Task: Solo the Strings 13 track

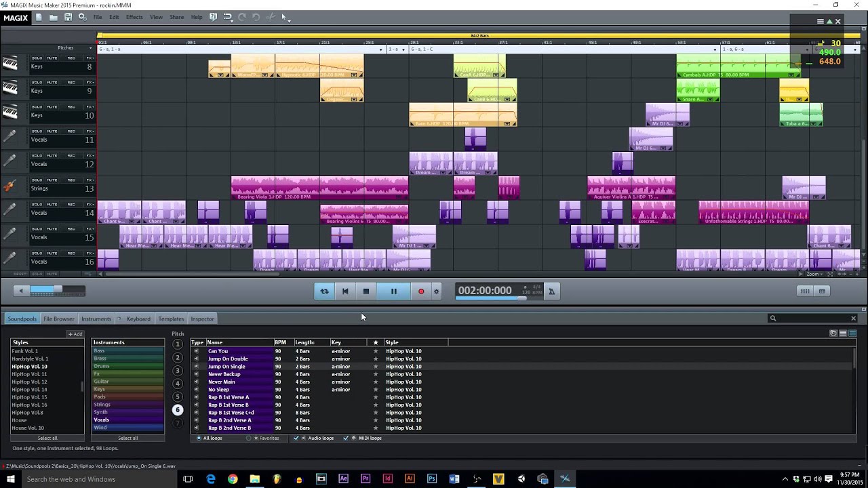Action: 37,180
